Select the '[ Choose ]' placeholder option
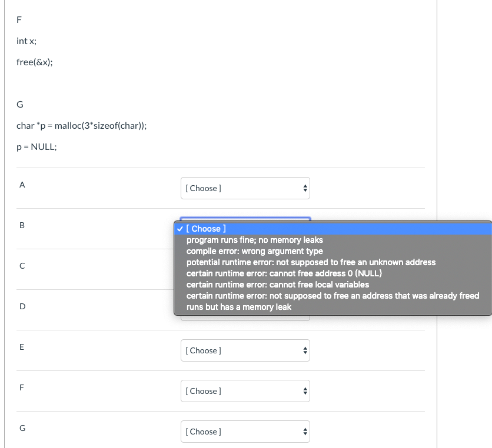Screen dimensions: 492x448 click(x=333, y=229)
